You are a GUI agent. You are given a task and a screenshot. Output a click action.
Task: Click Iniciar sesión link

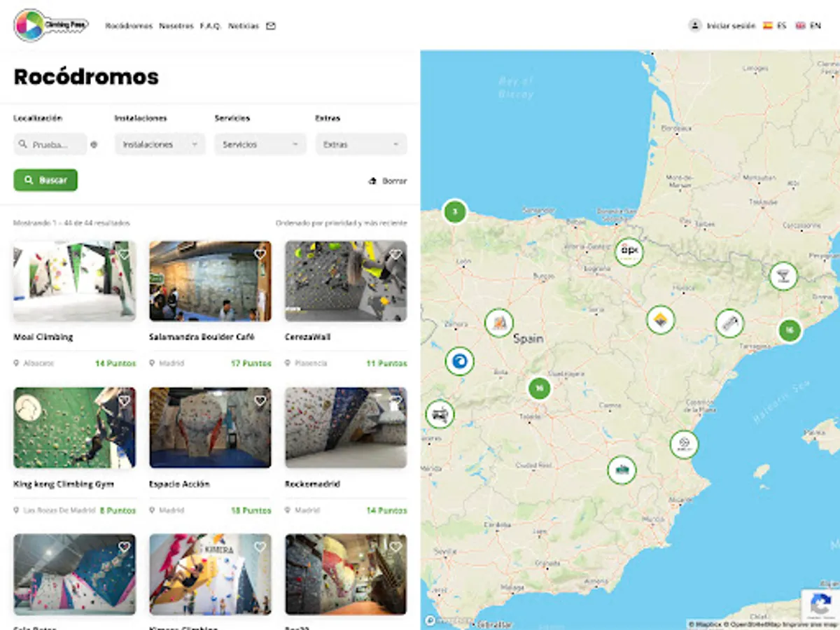pyautogui.click(x=731, y=26)
